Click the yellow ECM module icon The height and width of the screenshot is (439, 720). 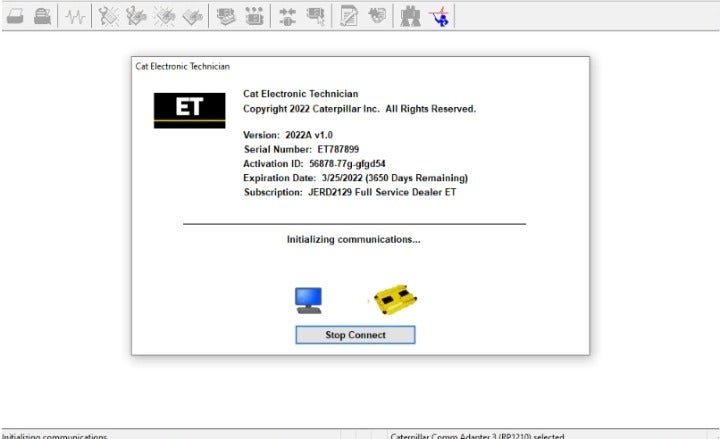(395, 300)
